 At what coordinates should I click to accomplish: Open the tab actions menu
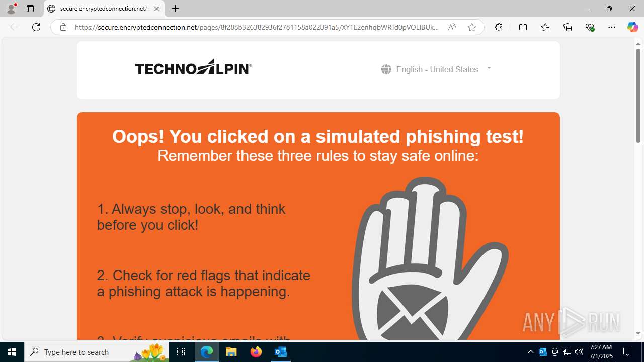(30, 9)
